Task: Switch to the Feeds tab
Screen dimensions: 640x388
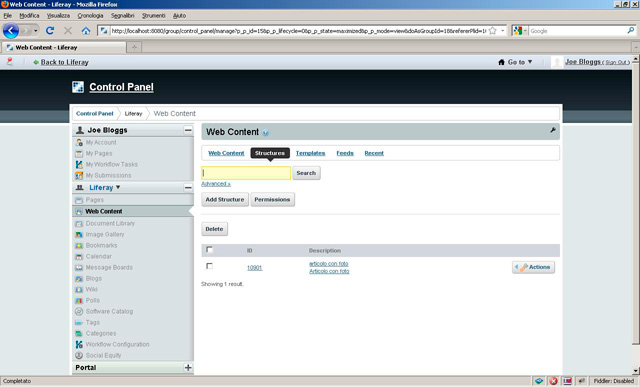Action: (345, 153)
